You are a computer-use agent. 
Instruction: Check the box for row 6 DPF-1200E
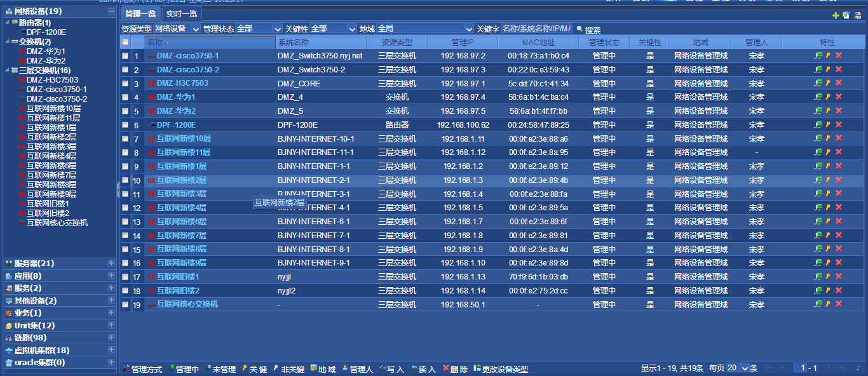pyautogui.click(x=125, y=125)
